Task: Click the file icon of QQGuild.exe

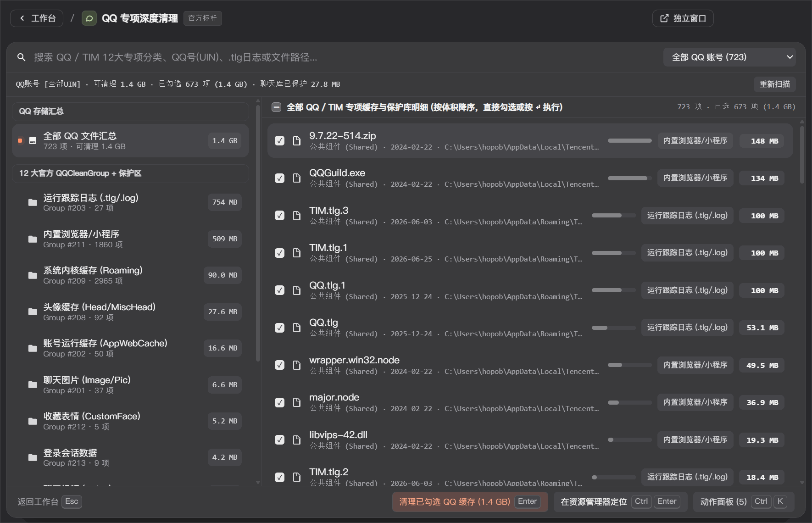Action: click(297, 178)
